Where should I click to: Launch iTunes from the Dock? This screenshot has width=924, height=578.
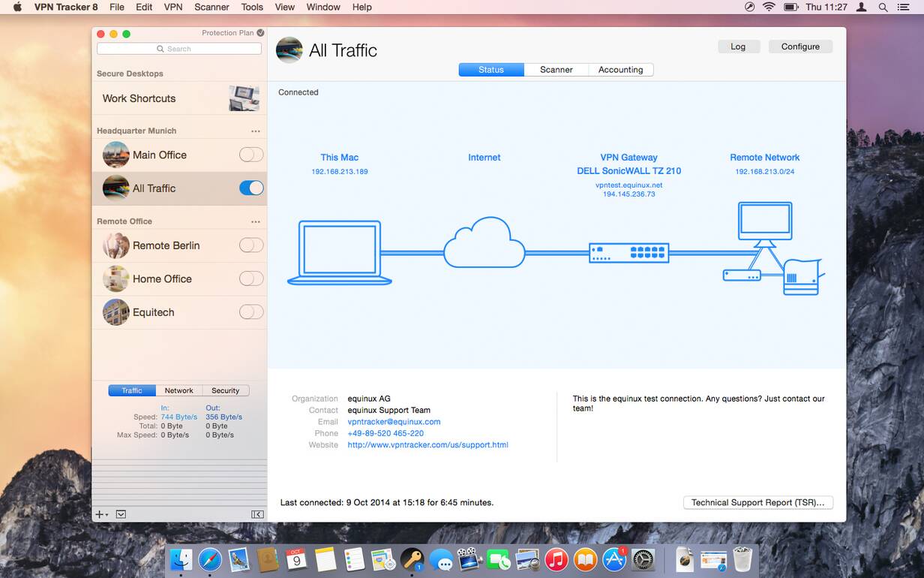(x=556, y=559)
